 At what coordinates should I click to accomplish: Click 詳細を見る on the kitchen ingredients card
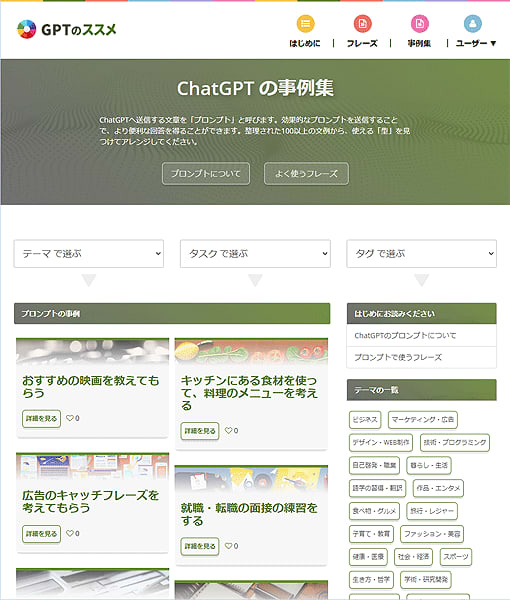[x=200, y=431]
